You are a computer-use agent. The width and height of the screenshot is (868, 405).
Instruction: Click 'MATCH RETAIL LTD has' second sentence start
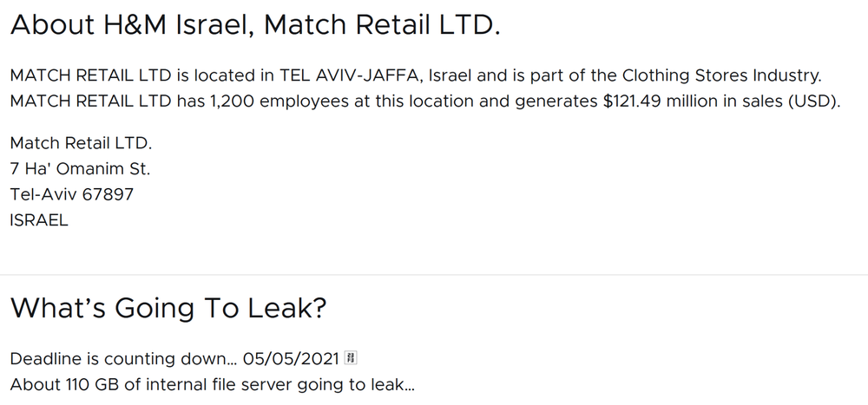click(x=108, y=101)
